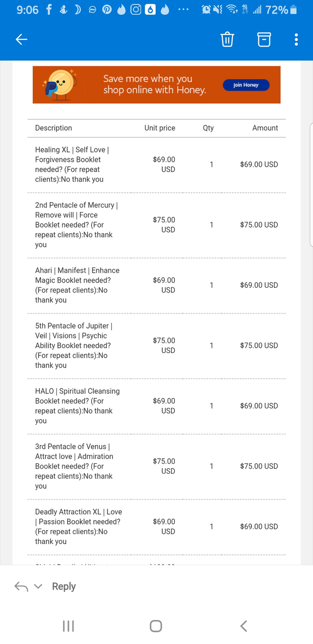Tap the HALO Spiritual Cleansing description
The image size is (313, 644).
[x=77, y=406]
